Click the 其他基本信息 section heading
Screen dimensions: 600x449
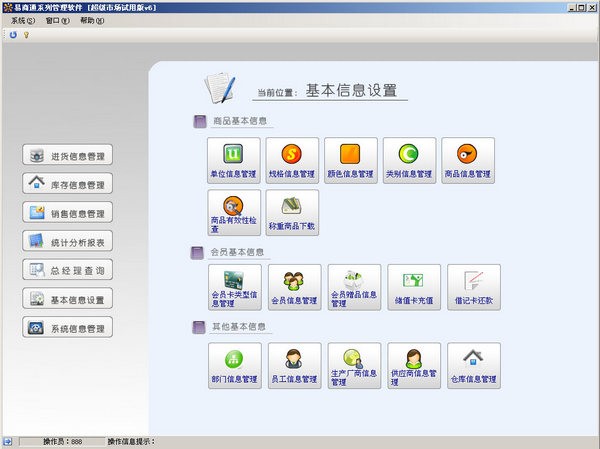click(238, 327)
